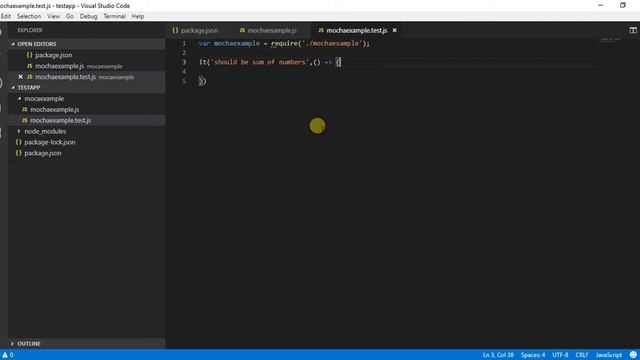The height and width of the screenshot is (360, 640).
Task: Open the Help menu
Action: (x=138, y=16)
